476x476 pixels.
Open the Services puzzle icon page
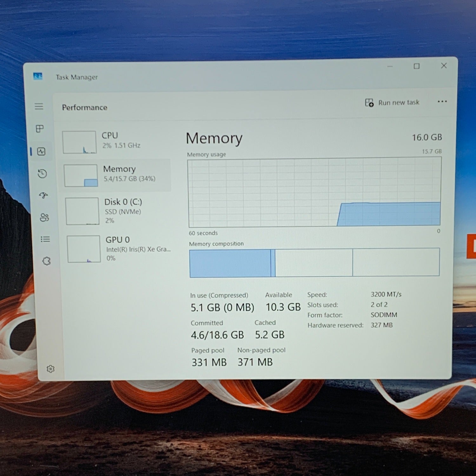47,261
